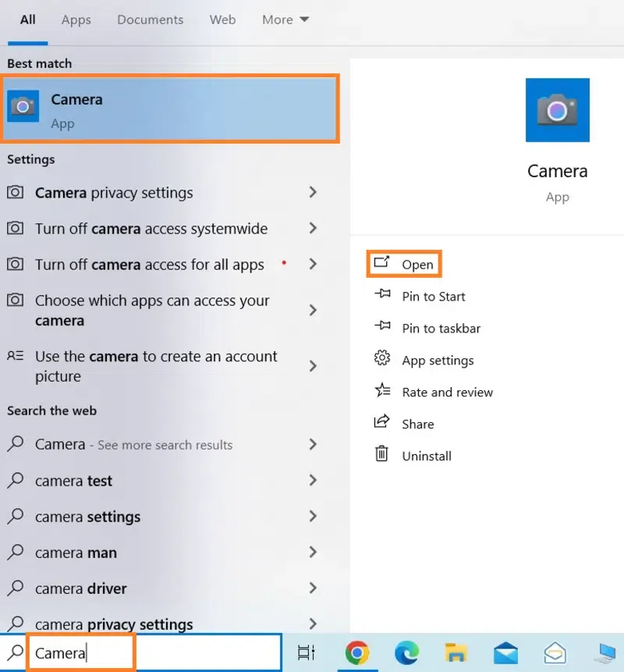Click the Camera icon in best match
This screenshot has height=672, width=624.
(23, 106)
